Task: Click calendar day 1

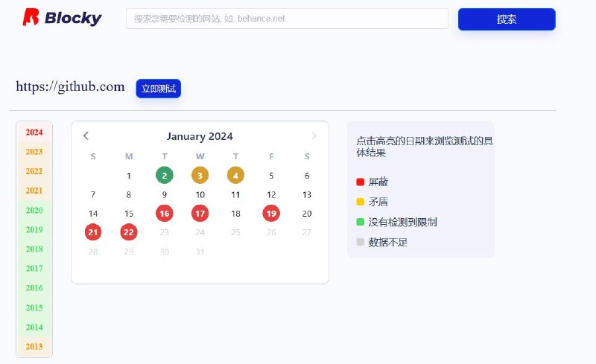Action: (129, 176)
